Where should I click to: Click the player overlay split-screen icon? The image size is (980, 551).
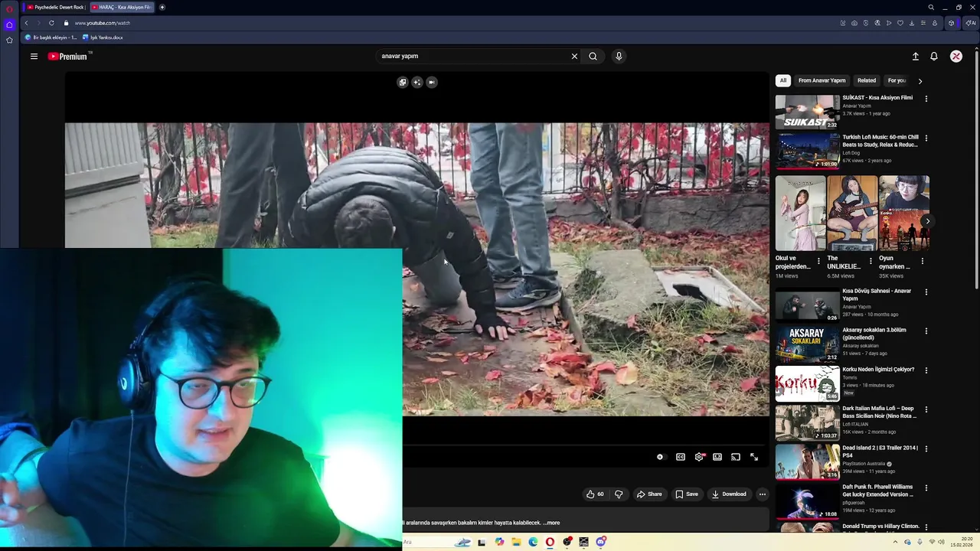point(403,82)
